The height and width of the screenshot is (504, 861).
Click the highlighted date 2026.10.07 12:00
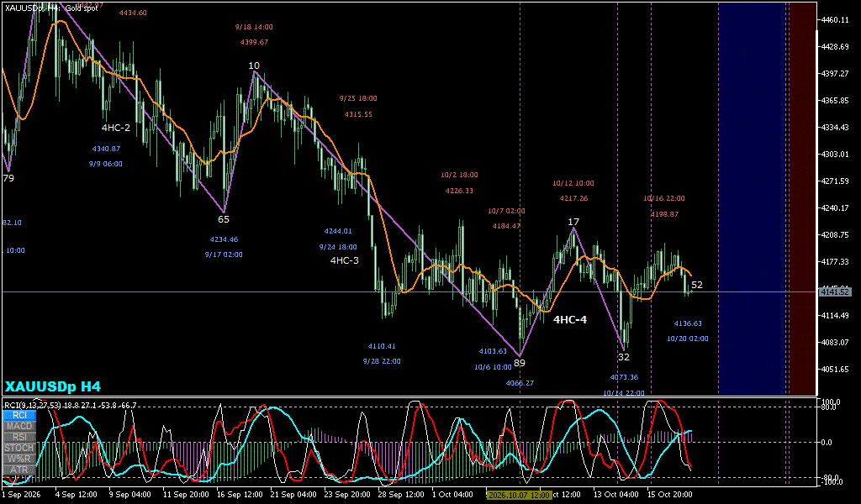pos(519,495)
